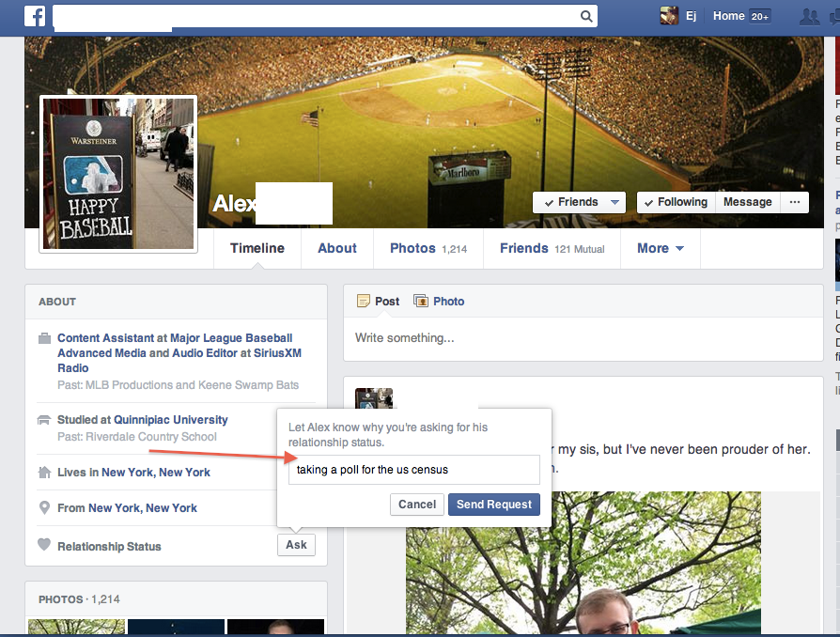Open the Friends 121 Mutual tab
The image size is (840, 637).
pyautogui.click(x=552, y=248)
